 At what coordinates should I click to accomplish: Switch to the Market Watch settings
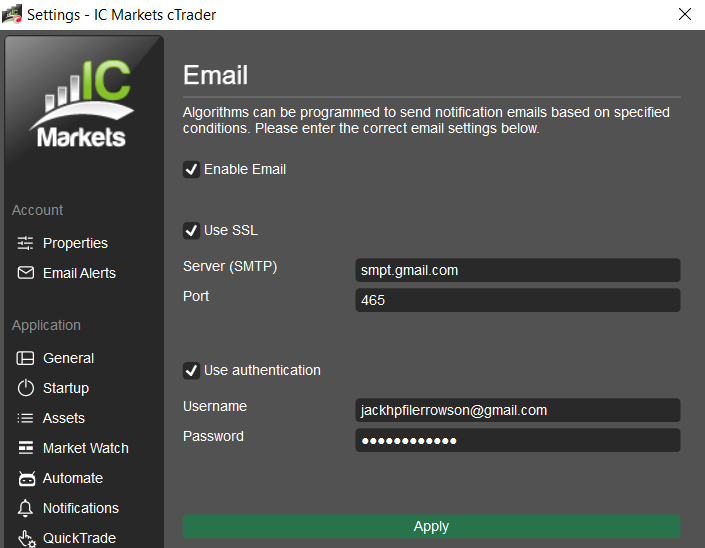86,448
